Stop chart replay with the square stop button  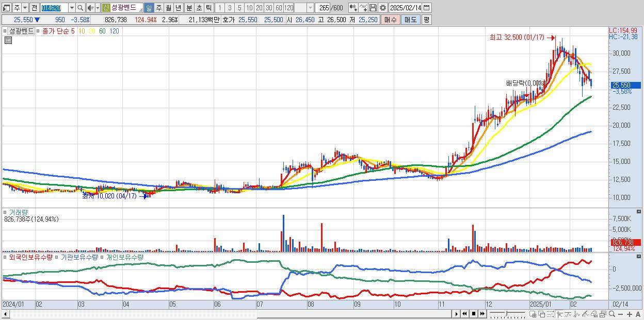(474, 314)
